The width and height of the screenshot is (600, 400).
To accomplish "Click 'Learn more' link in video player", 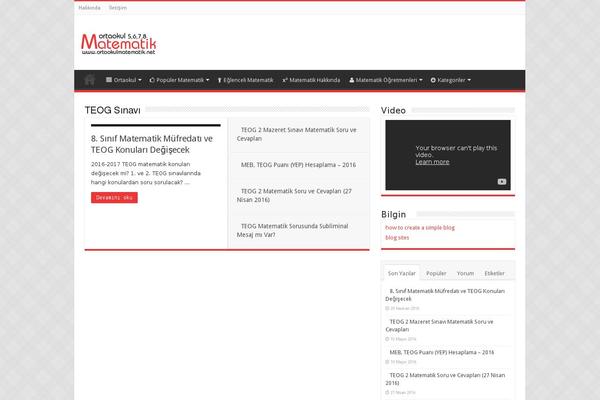I will tap(432, 162).
